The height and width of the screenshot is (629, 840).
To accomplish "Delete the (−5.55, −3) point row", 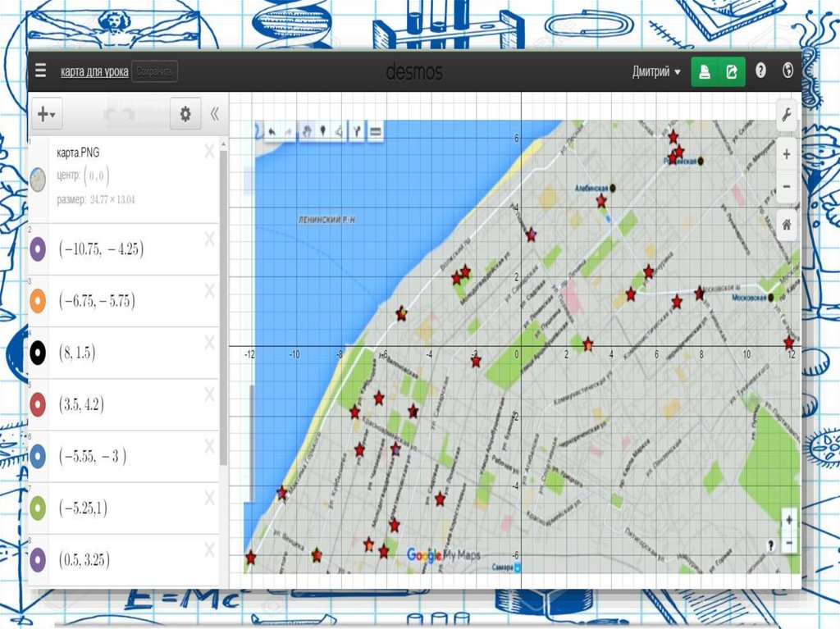I will (209, 446).
